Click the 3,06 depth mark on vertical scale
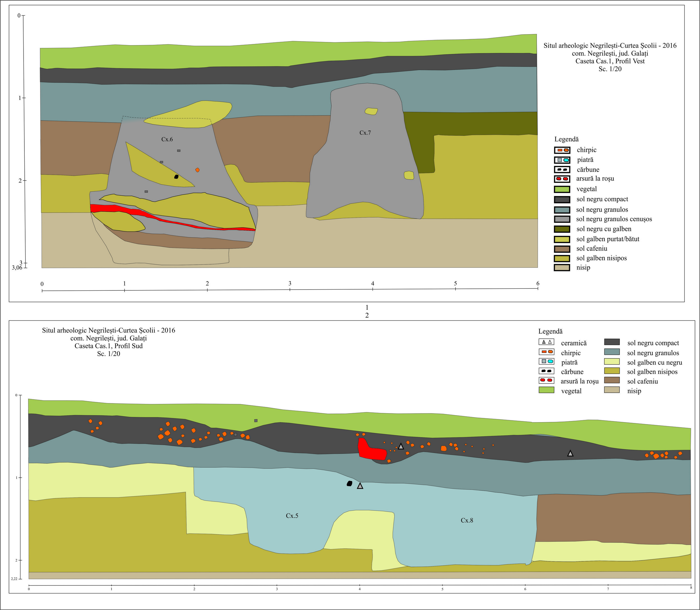This screenshot has width=700, height=610. click(17, 268)
